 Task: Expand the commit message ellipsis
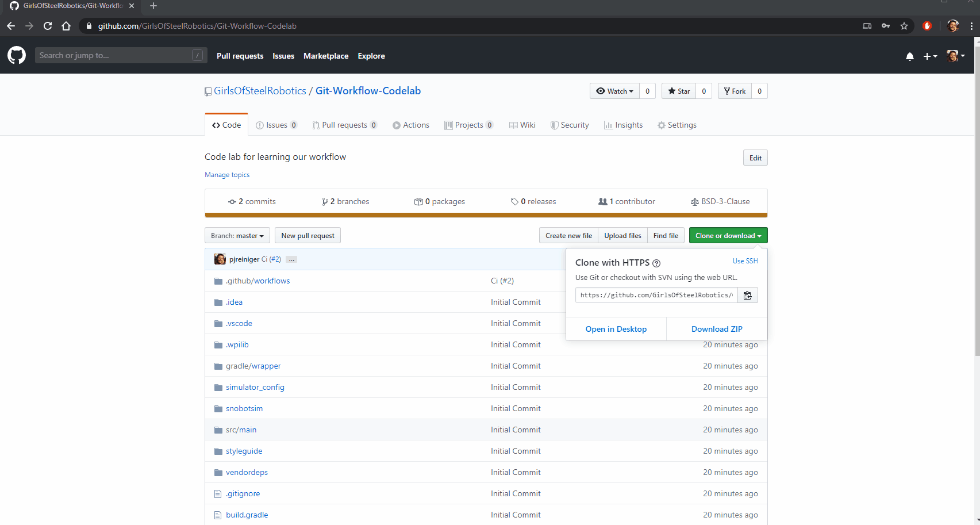[292, 259]
